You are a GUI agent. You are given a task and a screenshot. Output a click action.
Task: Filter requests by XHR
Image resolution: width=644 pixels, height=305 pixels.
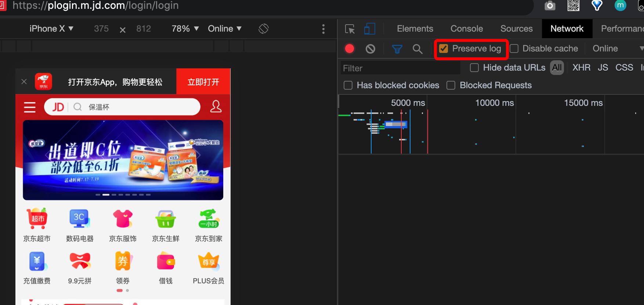(581, 68)
